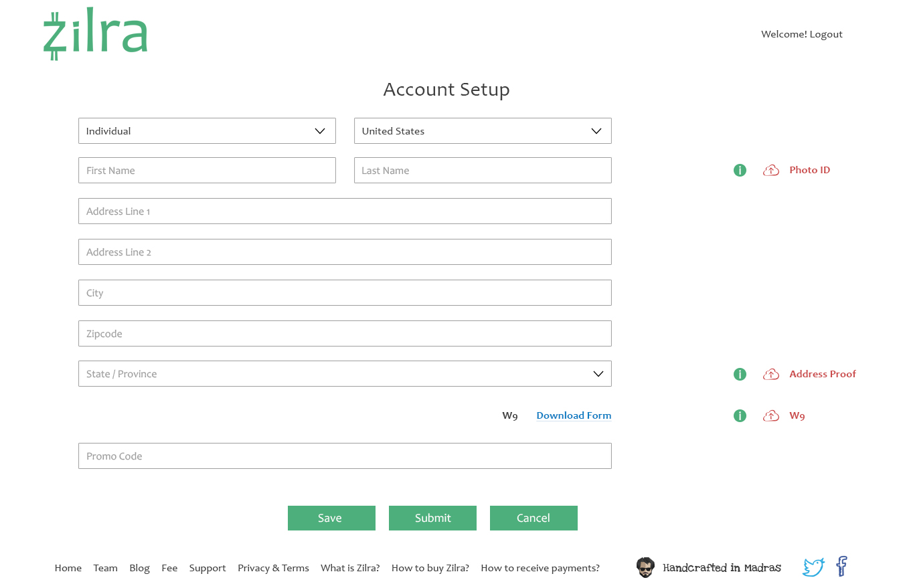Screen dimensions: 903x588
Task: Open the Support footer link
Action: point(208,568)
